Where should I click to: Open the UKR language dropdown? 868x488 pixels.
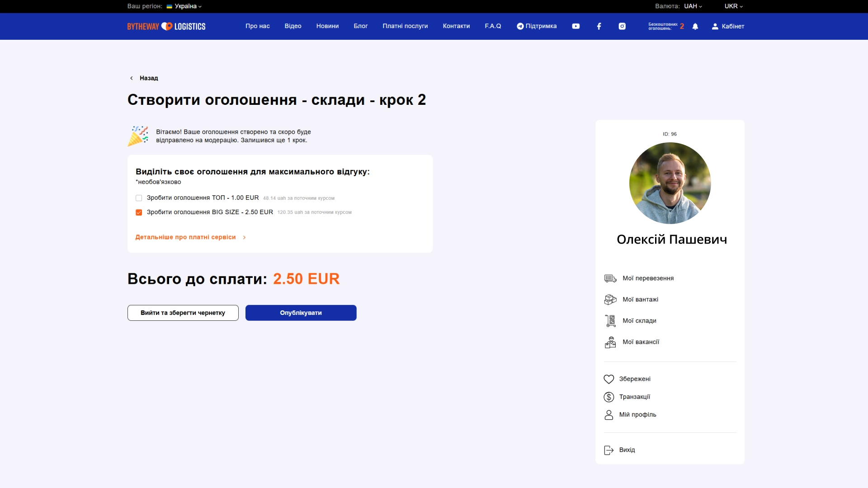coord(733,6)
